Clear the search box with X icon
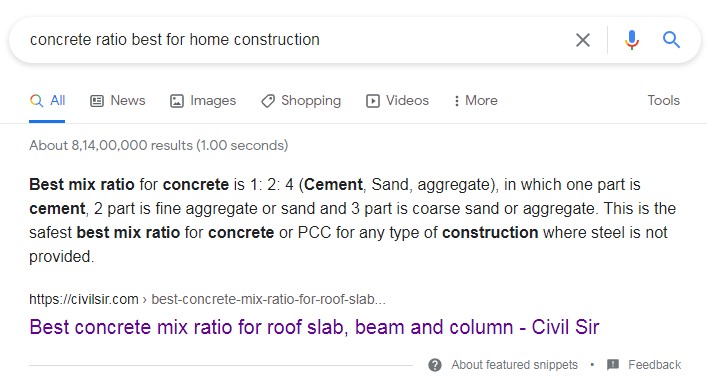707x380 pixels. pos(583,40)
